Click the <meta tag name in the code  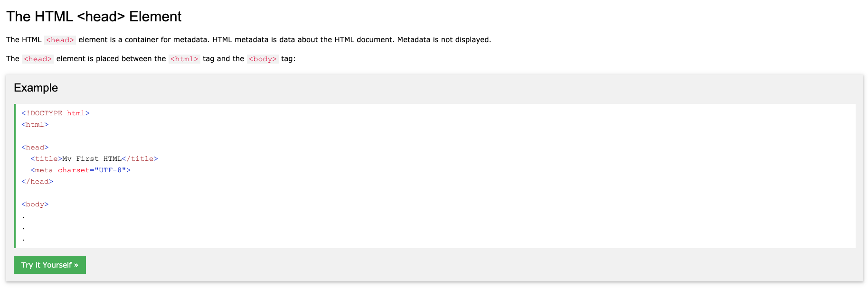click(x=42, y=170)
